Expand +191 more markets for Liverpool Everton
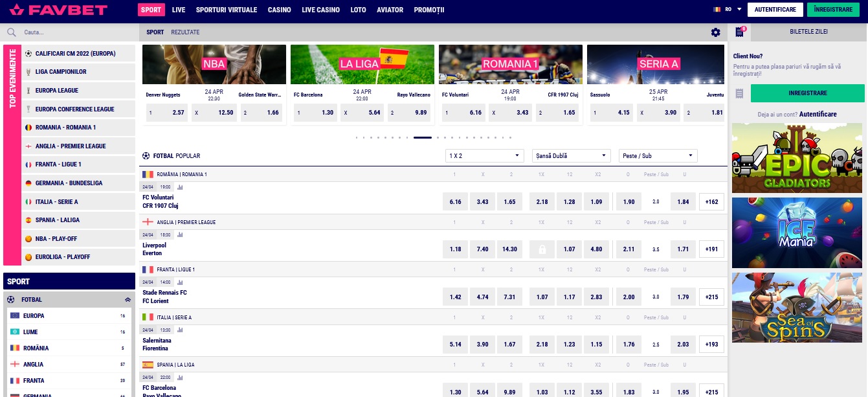 [712, 249]
